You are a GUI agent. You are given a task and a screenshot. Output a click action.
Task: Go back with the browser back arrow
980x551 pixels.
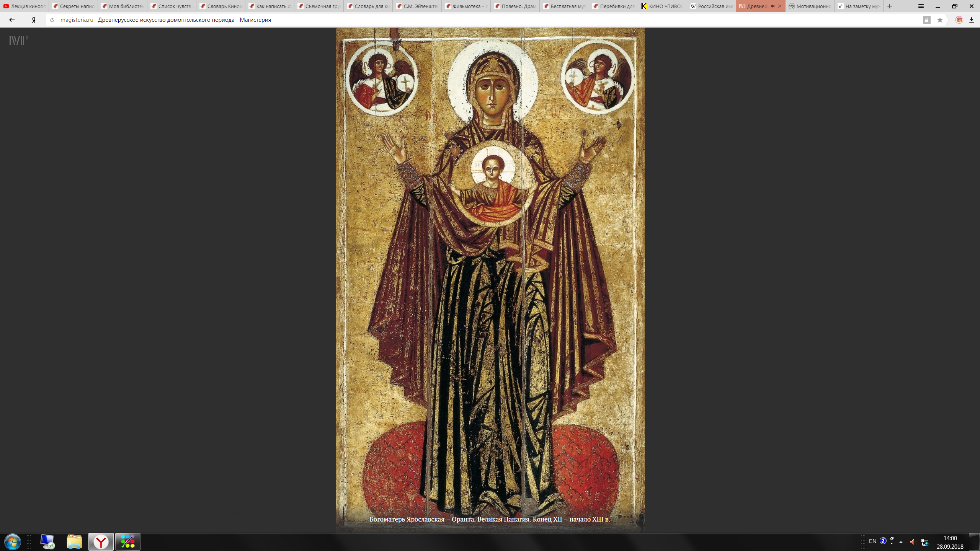12,20
